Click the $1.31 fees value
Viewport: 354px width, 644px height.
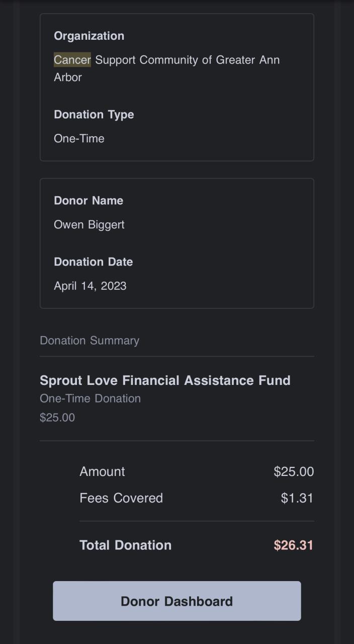click(x=297, y=498)
